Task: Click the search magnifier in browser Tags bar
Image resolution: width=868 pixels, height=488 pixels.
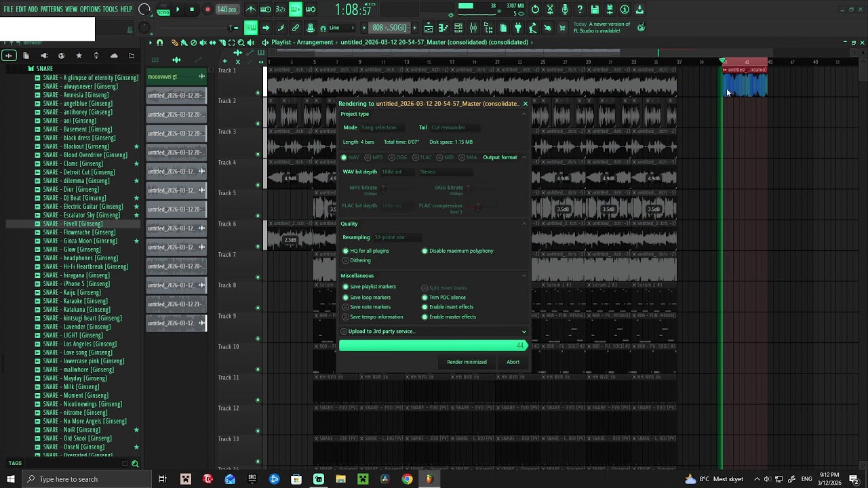Action: click(135, 464)
